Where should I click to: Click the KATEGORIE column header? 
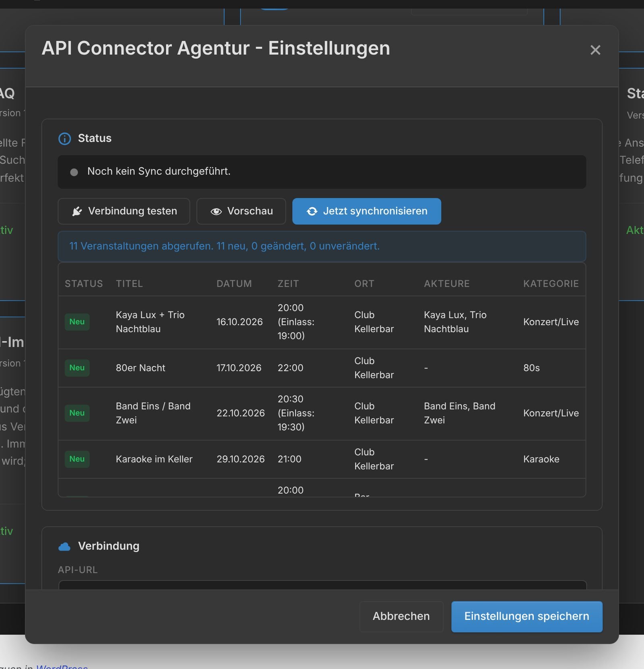551,284
